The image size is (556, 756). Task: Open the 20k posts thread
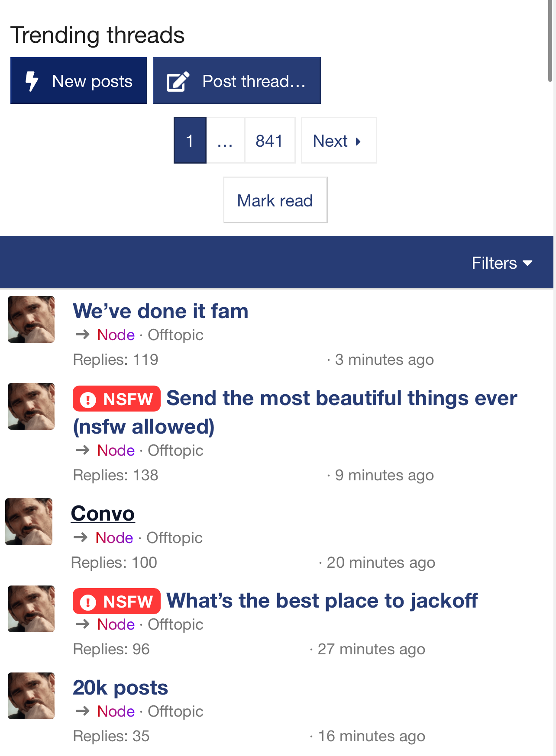click(x=120, y=688)
